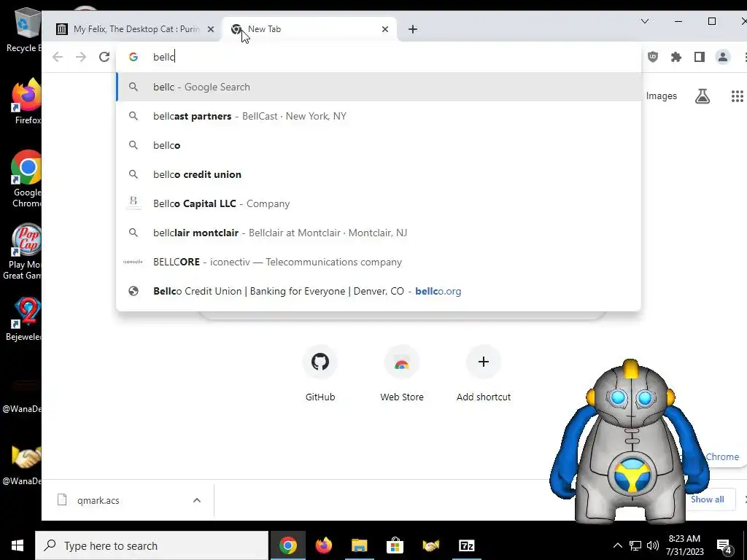Go forward using the forward arrow
The width and height of the screenshot is (747, 560).
point(81,57)
